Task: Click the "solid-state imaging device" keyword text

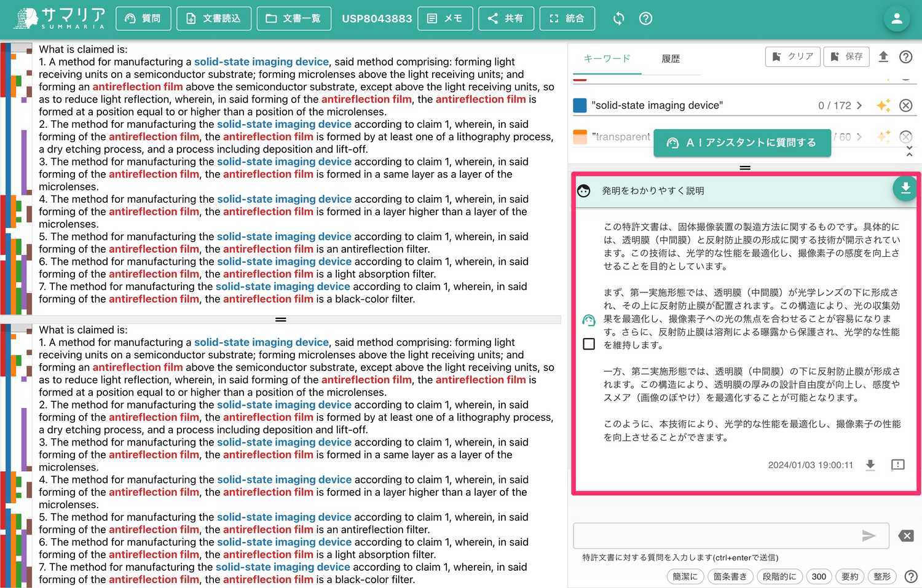Action: tap(657, 105)
